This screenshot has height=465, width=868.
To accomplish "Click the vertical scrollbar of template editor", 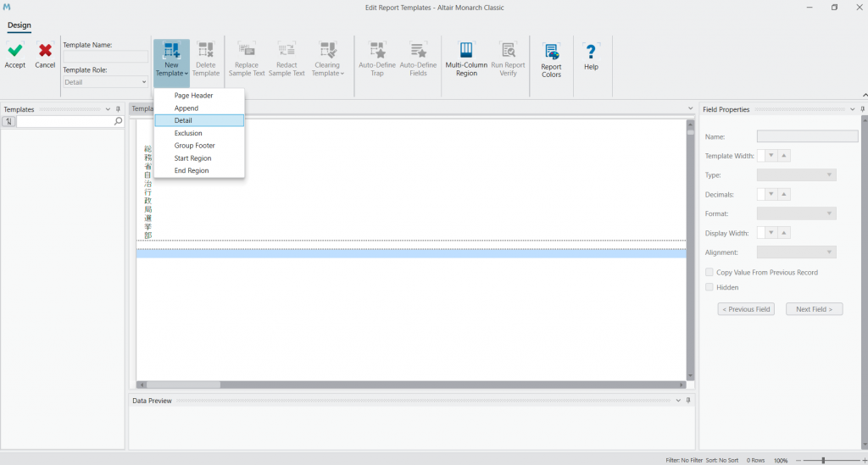I will (690, 250).
